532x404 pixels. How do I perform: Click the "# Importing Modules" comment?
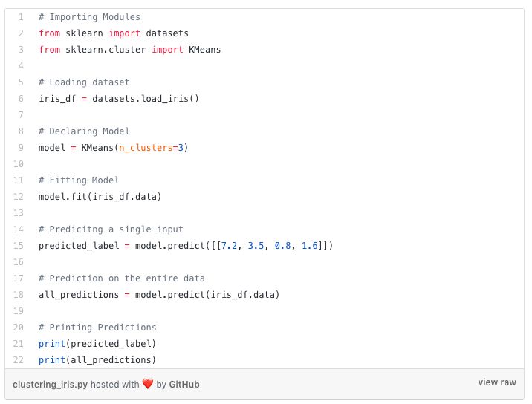pos(89,17)
